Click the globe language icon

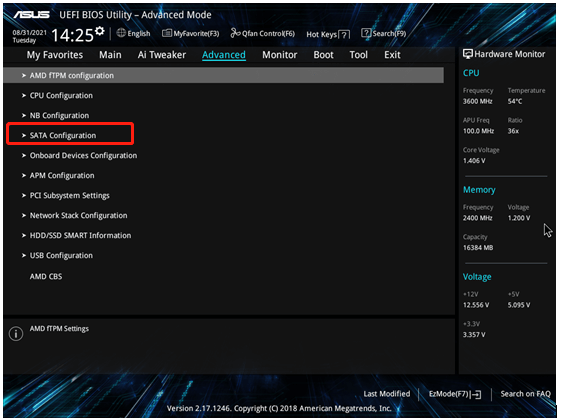121,33
